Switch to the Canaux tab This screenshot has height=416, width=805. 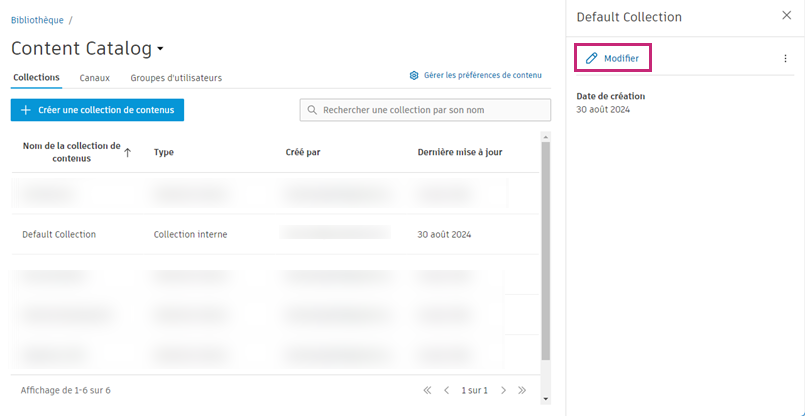click(x=94, y=78)
